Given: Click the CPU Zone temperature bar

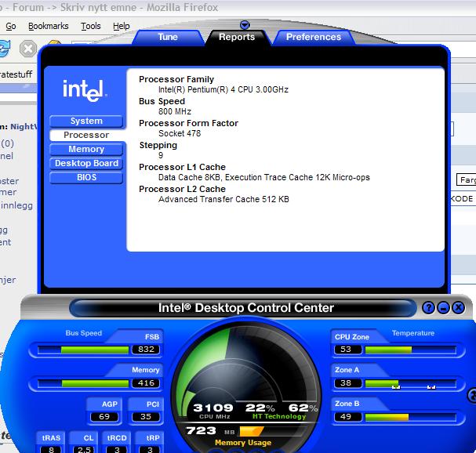Looking at the screenshot, I should pos(410,350).
